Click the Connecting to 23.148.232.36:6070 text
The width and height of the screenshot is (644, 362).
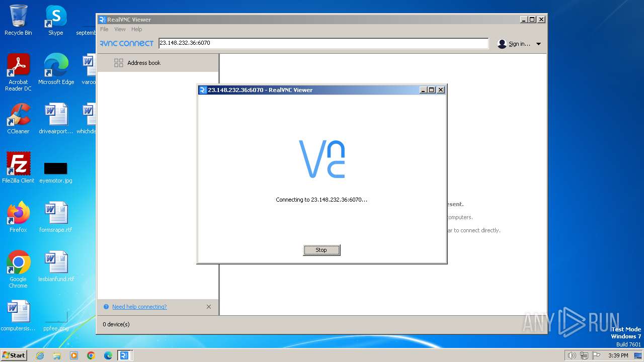(321, 200)
